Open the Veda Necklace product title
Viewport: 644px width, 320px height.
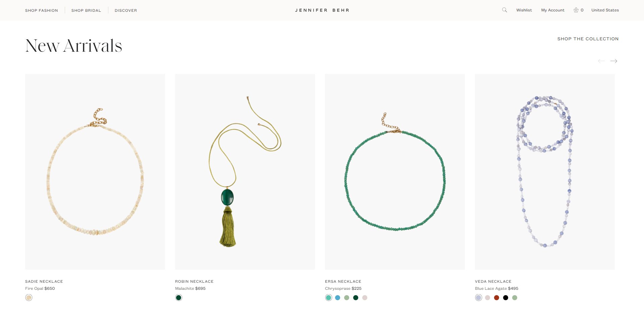click(493, 281)
